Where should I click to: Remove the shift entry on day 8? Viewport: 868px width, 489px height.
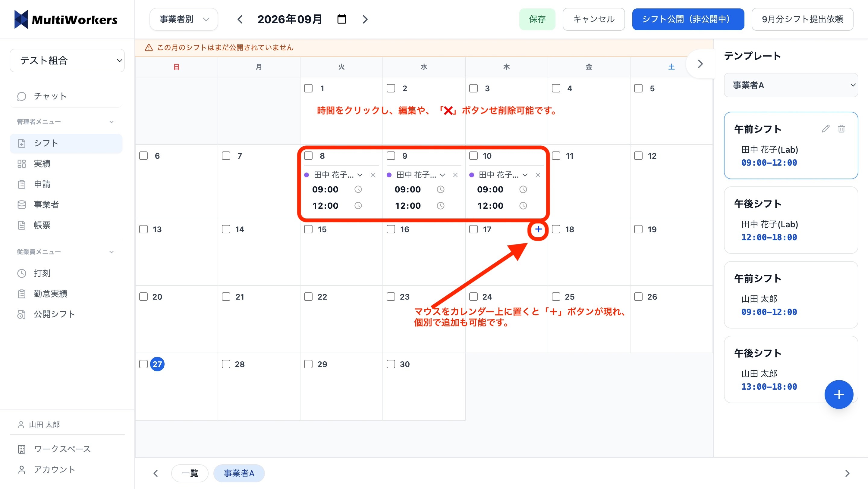[373, 175]
